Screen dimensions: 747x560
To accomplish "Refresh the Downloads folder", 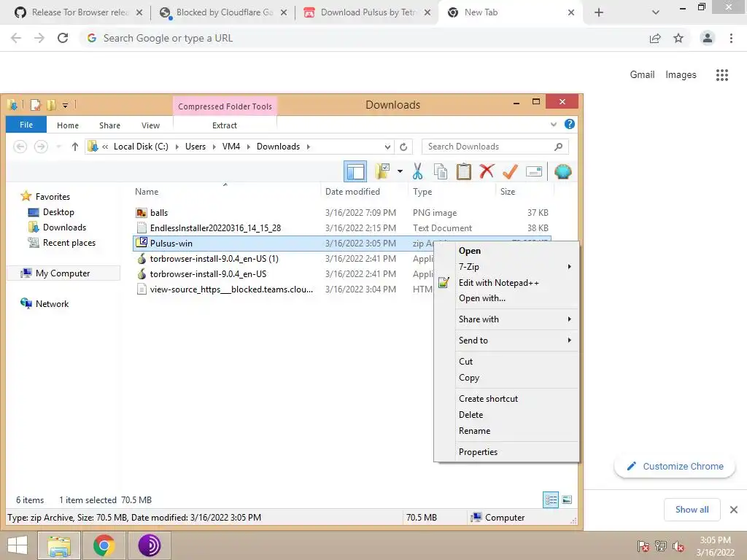I will [x=403, y=147].
